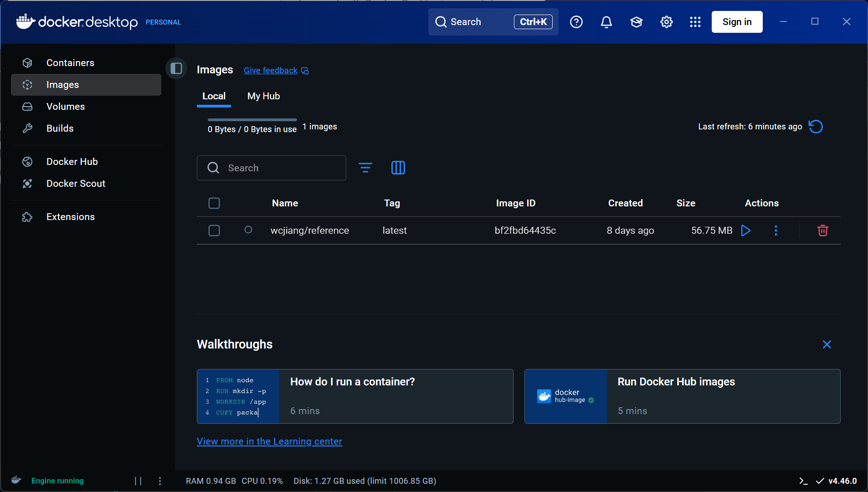Open View more in the Learning center
868x492 pixels.
point(269,441)
